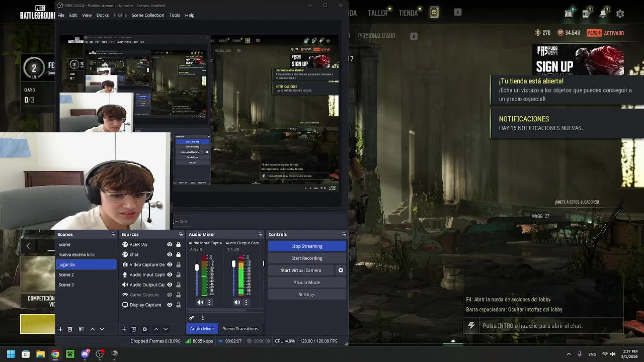Open OBS Settings from Controls
The image size is (644, 362).
(x=307, y=295)
